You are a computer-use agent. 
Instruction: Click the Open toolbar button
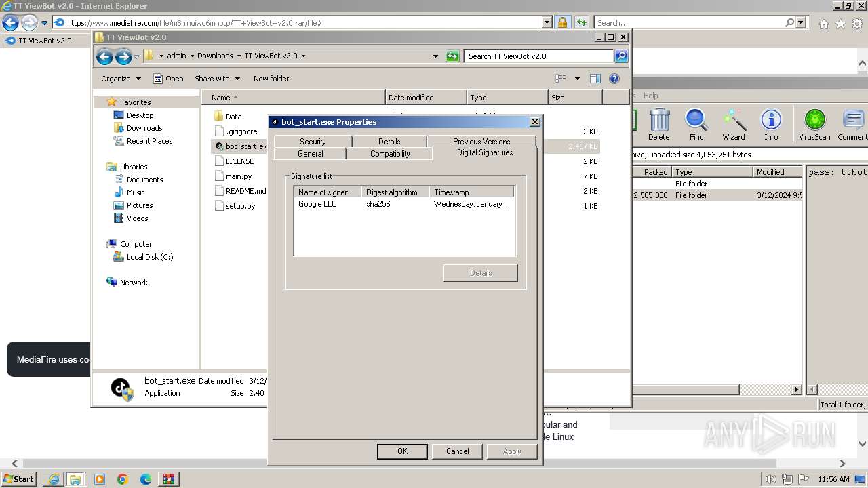click(x=168, y=79)
